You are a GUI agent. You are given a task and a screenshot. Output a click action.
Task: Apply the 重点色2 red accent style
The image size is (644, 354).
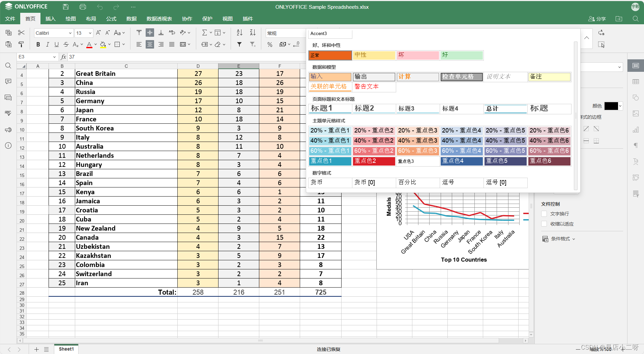point(374,161)
